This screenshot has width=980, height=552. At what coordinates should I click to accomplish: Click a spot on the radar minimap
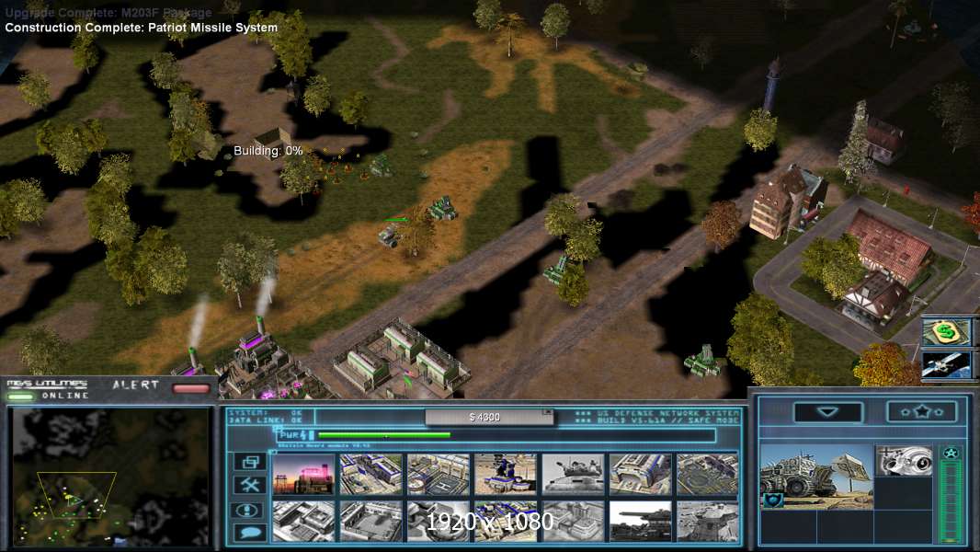coord(111,477)
